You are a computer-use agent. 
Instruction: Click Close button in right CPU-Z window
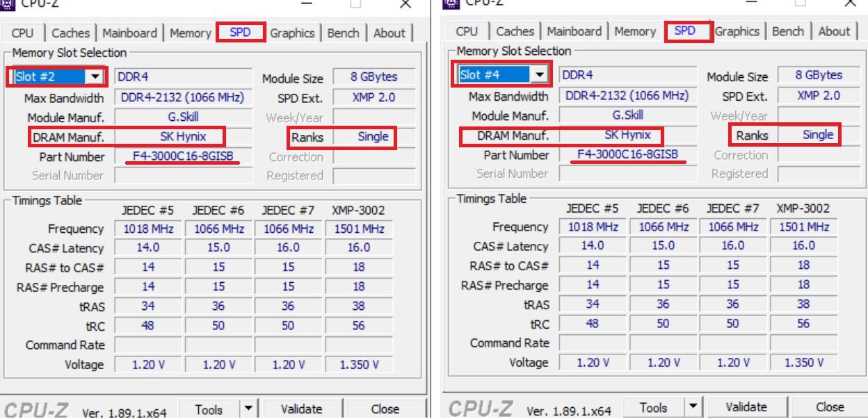[829, 408]
